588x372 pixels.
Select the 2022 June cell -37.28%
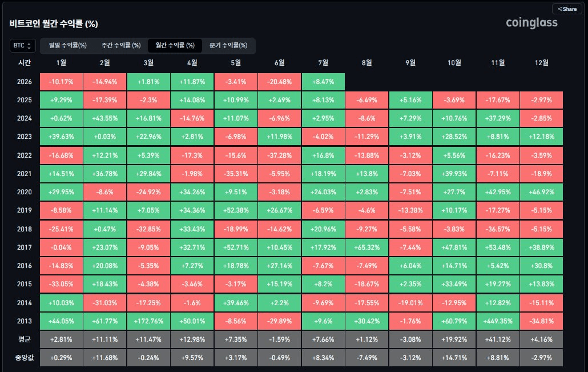pos(279,155)
